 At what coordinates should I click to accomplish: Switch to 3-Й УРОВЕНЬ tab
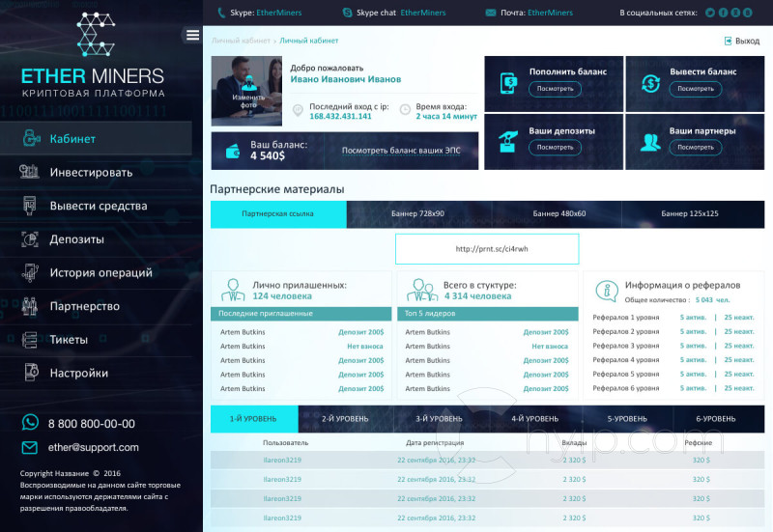(440, 419)
